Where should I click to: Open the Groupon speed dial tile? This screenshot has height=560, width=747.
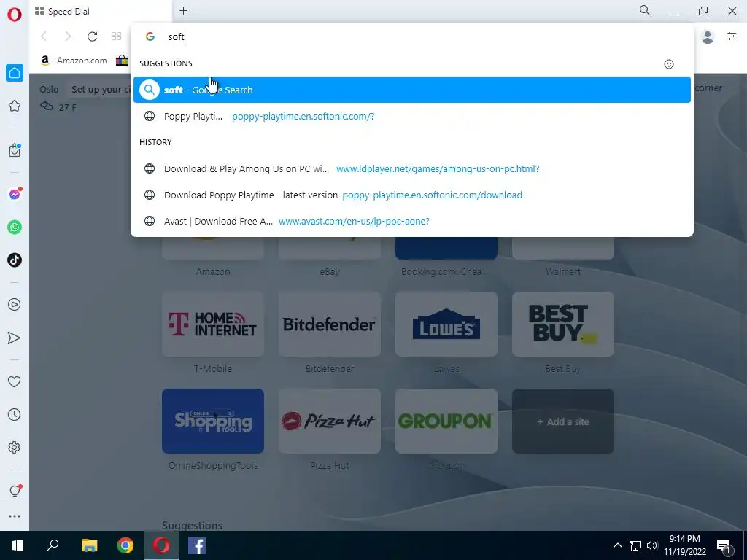click(x=446, y=421)
